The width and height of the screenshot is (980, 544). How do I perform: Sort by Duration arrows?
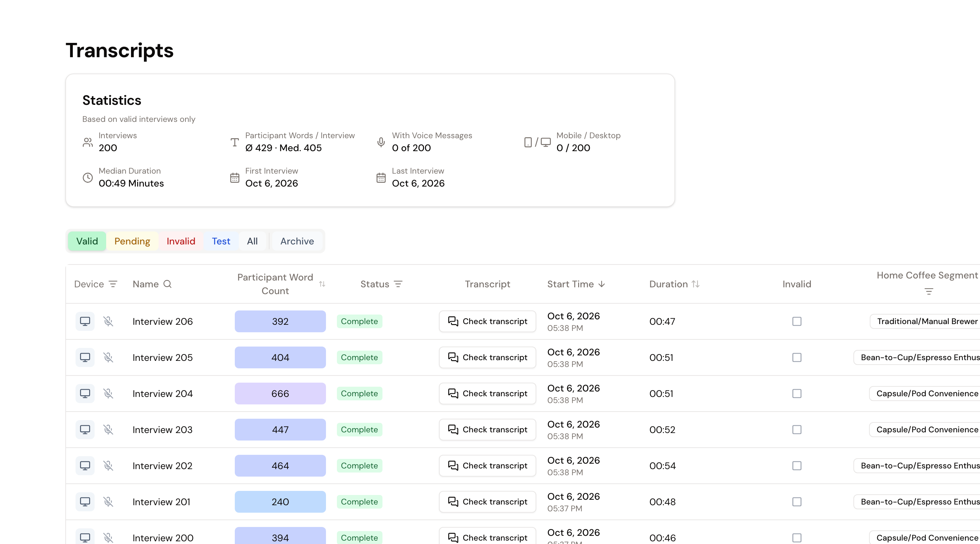click(x=696, y=284)
